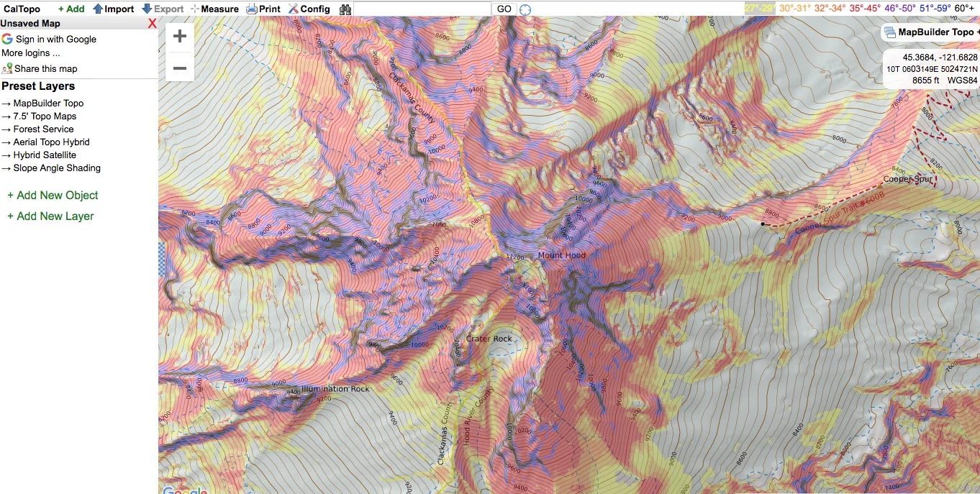
Task: Click the 46°-50° slope legend entry
Action: pyautogui.click(x=900, y=9)
